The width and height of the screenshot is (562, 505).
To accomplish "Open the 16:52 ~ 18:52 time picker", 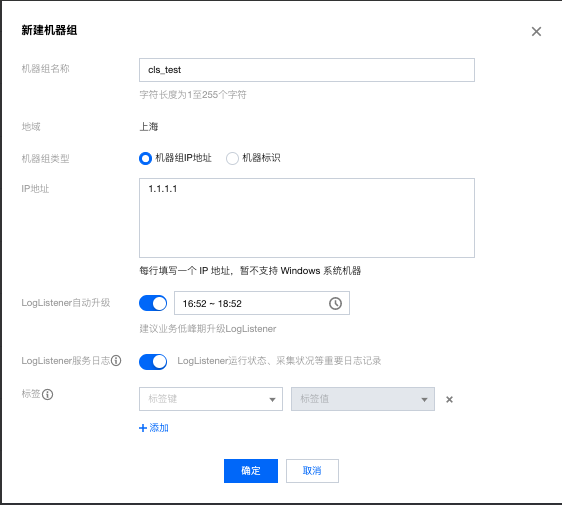I will tap(262, 303).
